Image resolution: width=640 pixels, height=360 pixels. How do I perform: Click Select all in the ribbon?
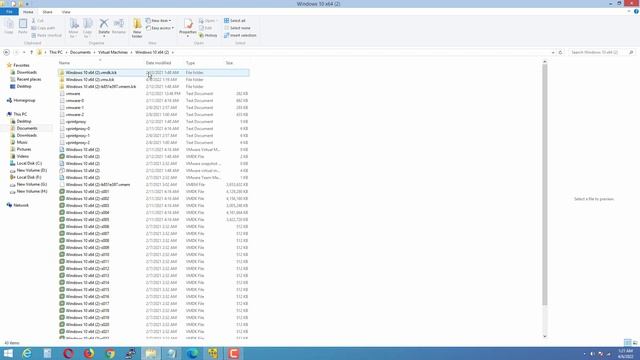(x=235, y=20)
